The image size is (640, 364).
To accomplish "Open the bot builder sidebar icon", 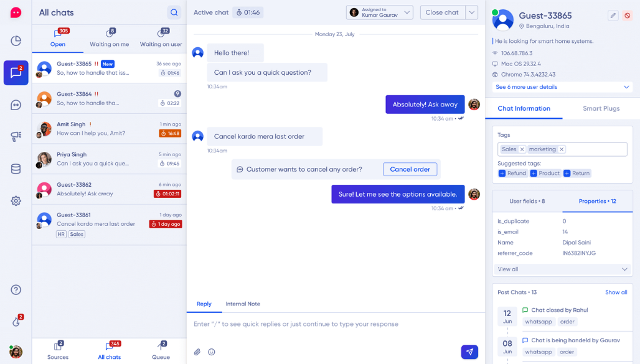I will pyautogui.click(x=16, y=105).
